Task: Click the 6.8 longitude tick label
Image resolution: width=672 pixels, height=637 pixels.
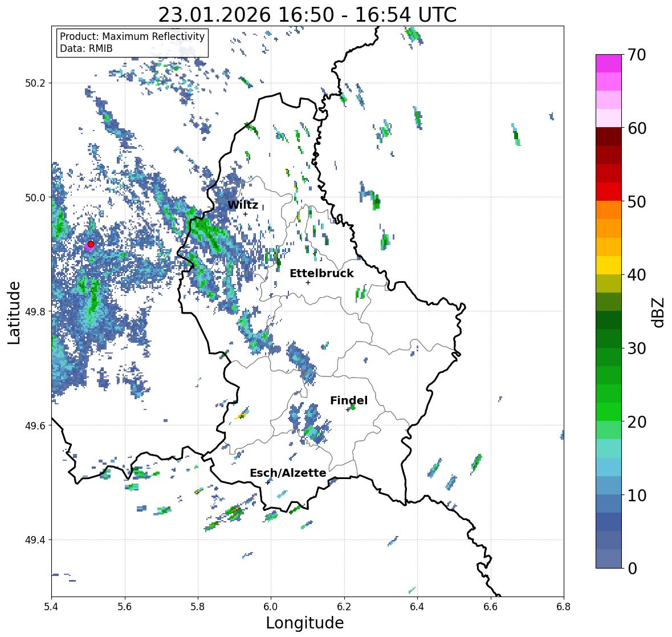Action: click(x=564, y=607)
